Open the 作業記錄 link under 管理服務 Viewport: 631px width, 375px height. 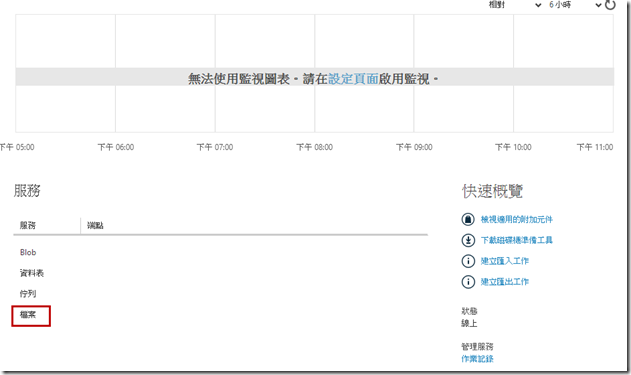477,359
